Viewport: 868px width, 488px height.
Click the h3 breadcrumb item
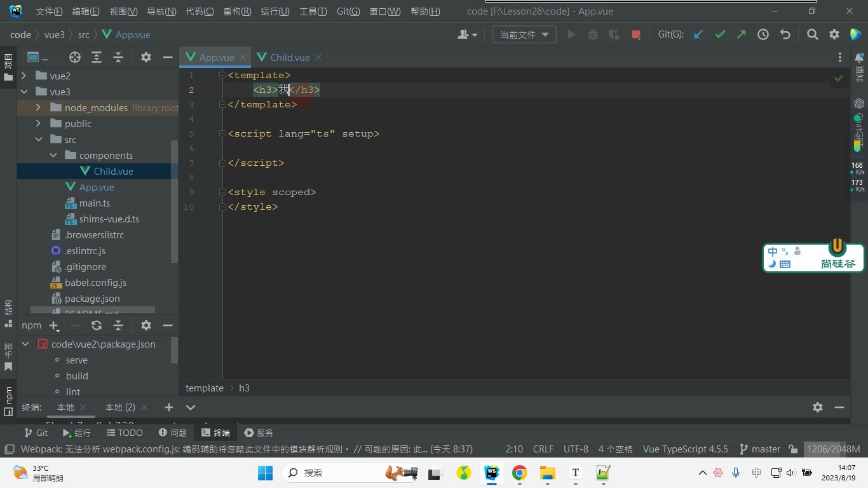(x=244, y=388)
